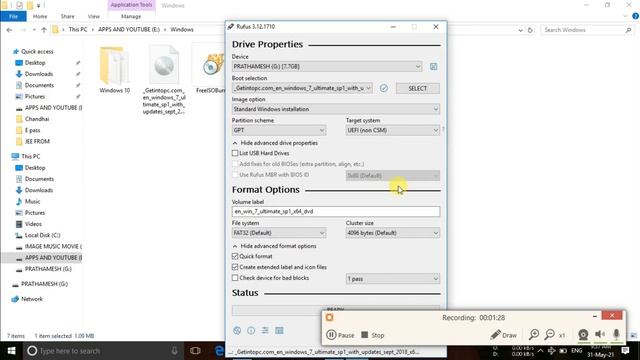Click the recorder zoom in magnifier
This screenshot has width=640, height=360.
click(534, 335)
